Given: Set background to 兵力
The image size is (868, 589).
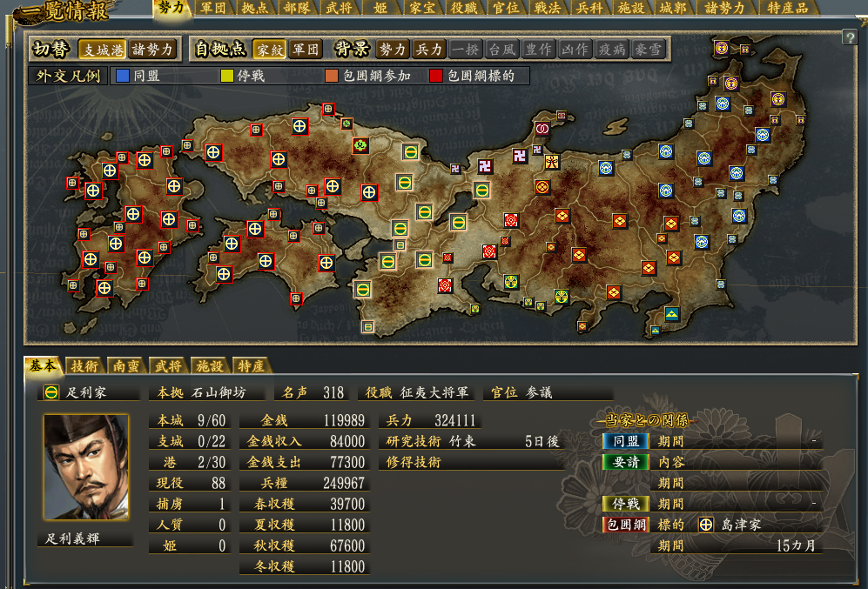Looking at the screenshot, I should pyautogui.click(x=429, y=50).
